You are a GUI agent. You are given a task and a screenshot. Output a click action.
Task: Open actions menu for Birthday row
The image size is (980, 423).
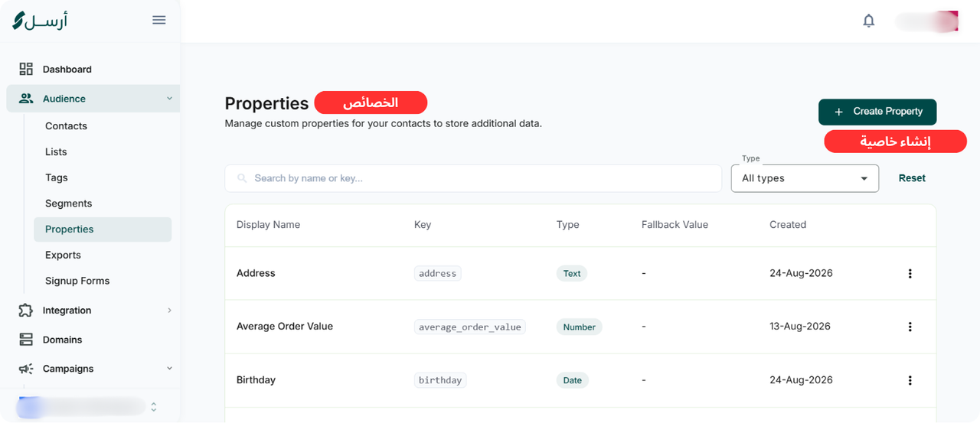tap(910, 380)
